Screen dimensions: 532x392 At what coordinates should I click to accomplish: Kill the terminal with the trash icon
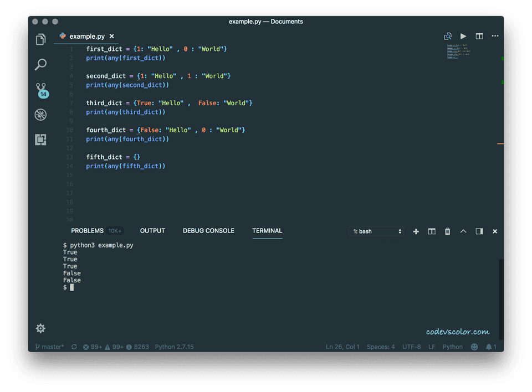447,231
